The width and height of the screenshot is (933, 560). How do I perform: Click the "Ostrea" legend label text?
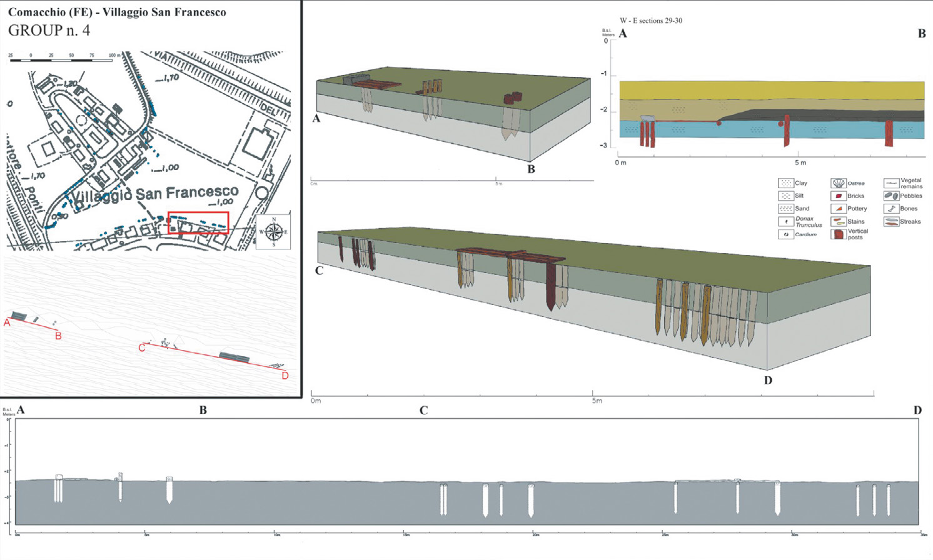click(856, 183)
